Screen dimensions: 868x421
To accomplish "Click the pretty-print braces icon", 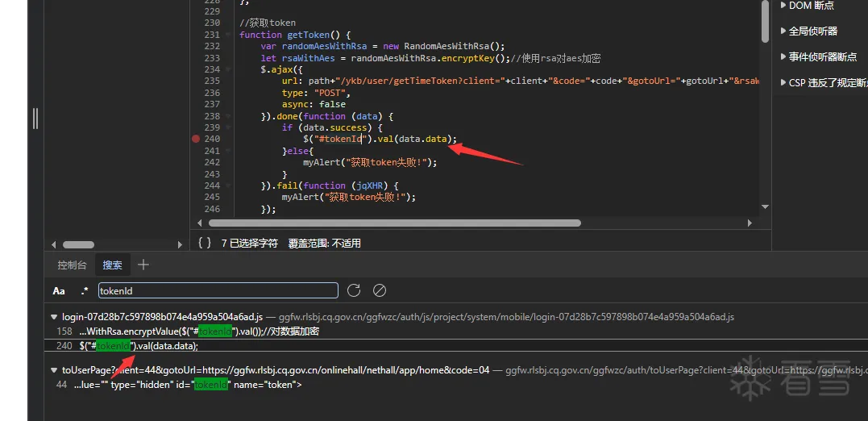I will pos(205,243).
